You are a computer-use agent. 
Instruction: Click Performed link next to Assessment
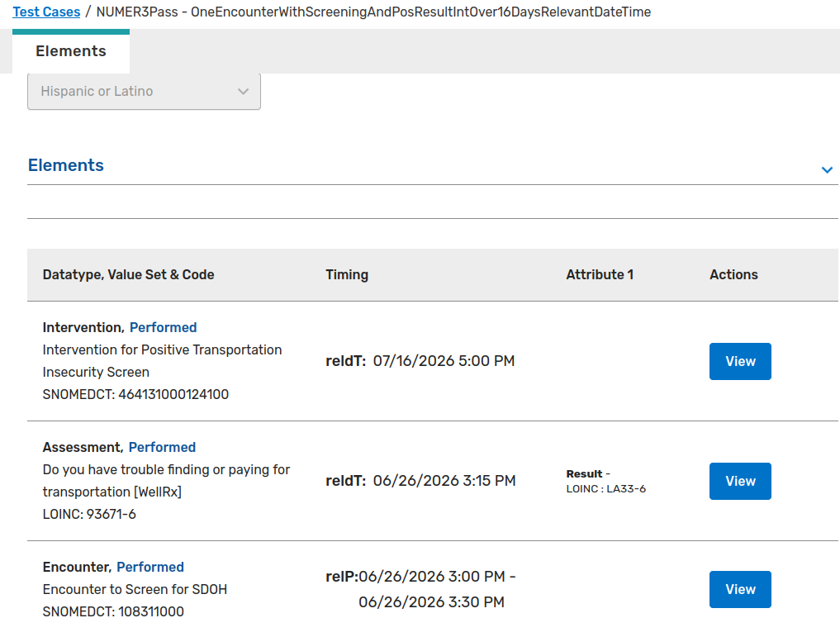[x=162, y=447]
